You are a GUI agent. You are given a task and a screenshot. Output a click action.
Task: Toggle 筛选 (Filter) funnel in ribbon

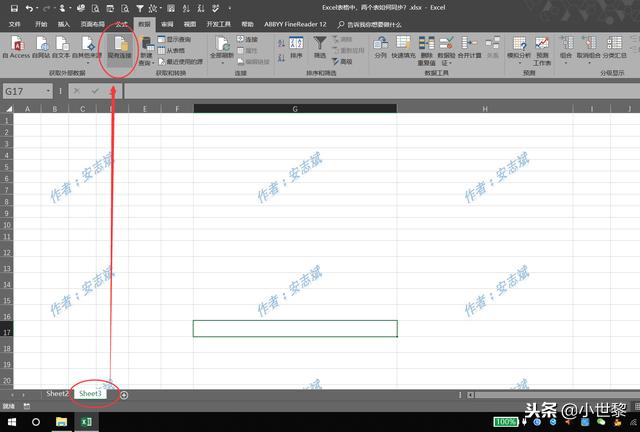[x=320, y=47]
